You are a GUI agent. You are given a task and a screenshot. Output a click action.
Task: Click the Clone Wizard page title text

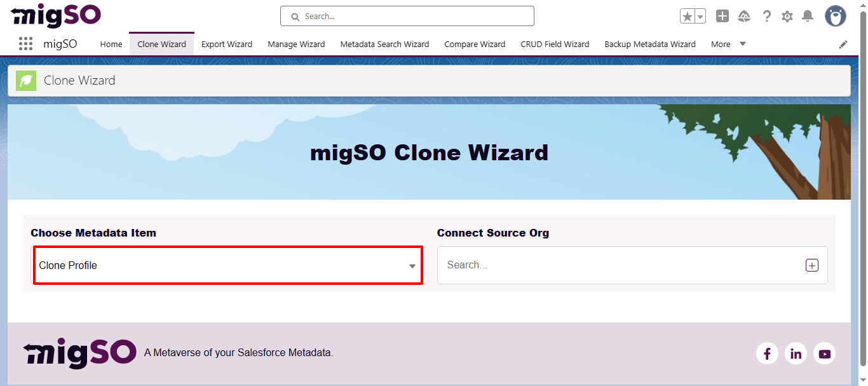point(79,80)
